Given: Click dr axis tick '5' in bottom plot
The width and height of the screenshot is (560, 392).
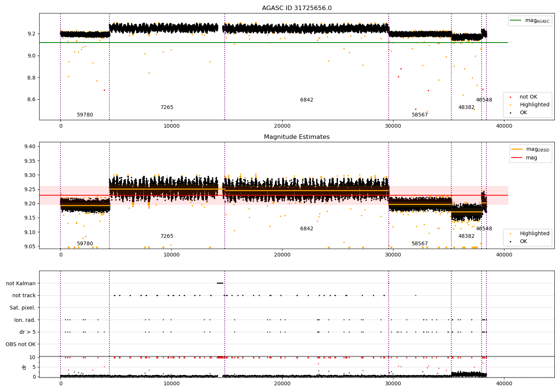Looking at the screenshot, I should pyautogui.click(x=34, y=367).
